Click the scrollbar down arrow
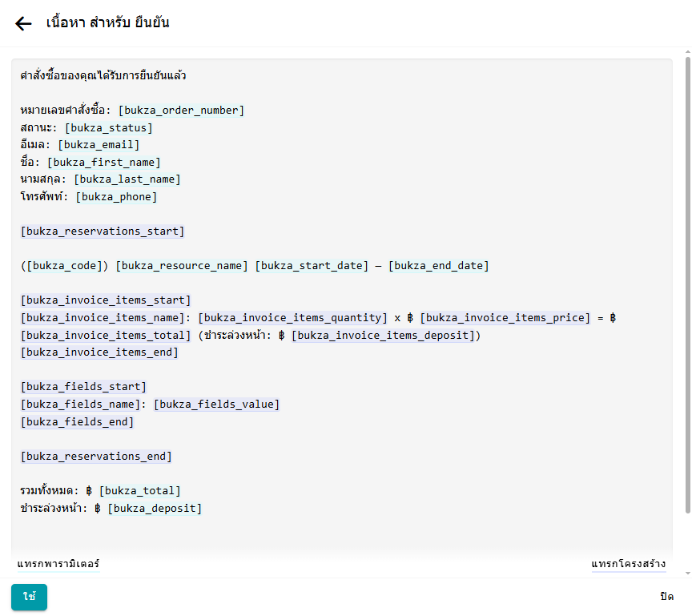The width and height of the screenshot is (692, 616). tap(686, 573)
